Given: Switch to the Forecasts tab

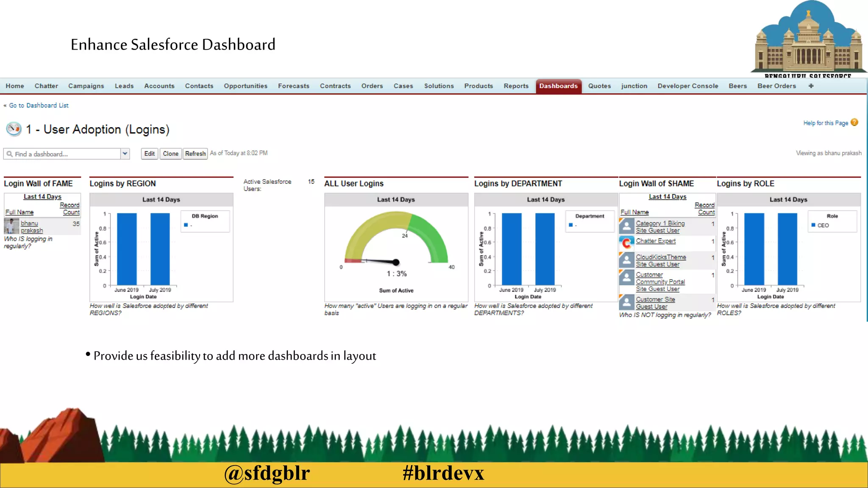Looking at the screenshot, I should [x=294, y=86].
